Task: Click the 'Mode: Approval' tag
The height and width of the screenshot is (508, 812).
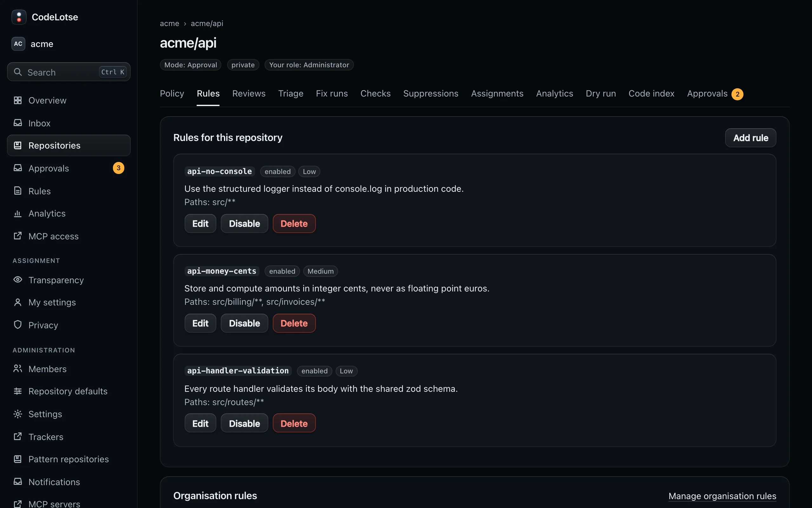Action: pyautogui.click(x=191, y=65)
